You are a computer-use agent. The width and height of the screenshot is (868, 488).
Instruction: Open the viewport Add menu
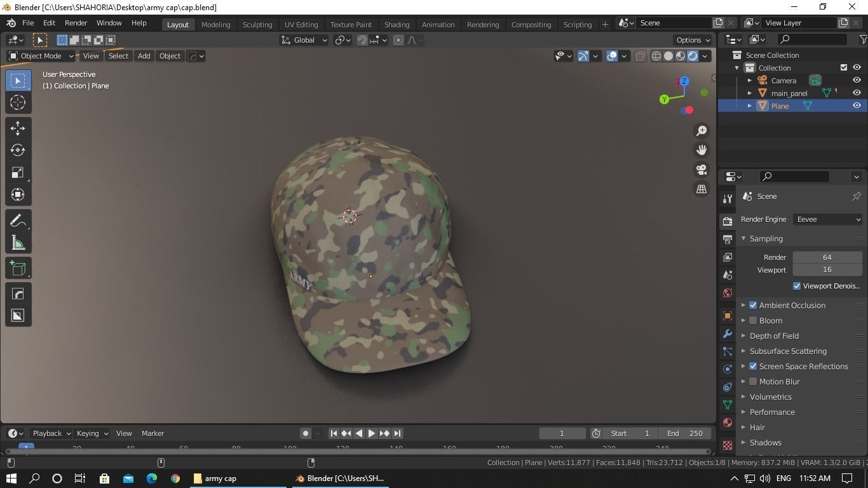click(144, 56)
